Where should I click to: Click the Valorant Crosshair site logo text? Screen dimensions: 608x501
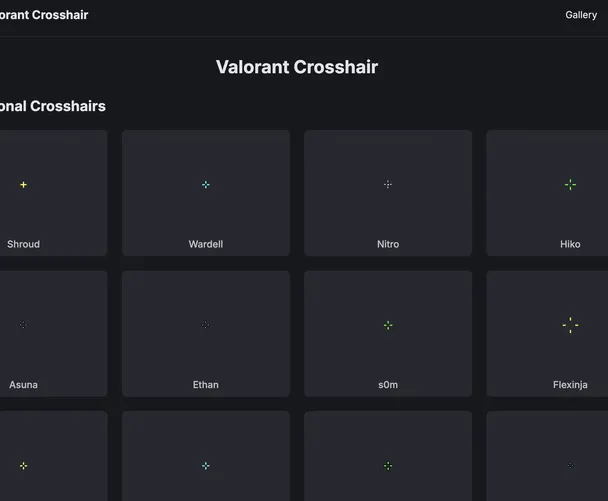pos(43,15)
